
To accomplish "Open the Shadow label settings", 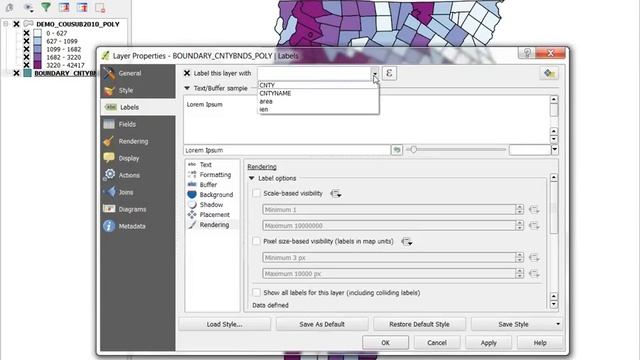I will (x=212, y=204).
